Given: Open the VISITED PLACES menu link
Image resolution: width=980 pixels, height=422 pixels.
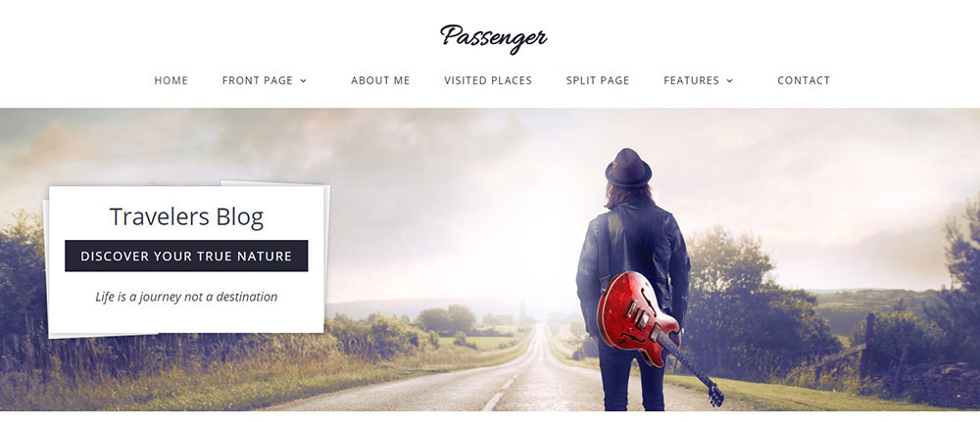Looking at the screenshot, I should 488,80.
